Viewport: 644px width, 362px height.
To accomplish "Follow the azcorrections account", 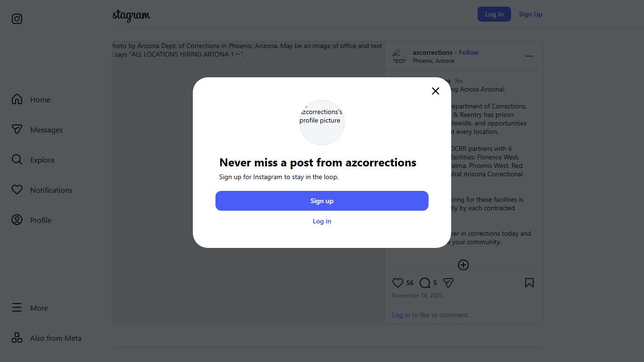I will click(469, 52).
